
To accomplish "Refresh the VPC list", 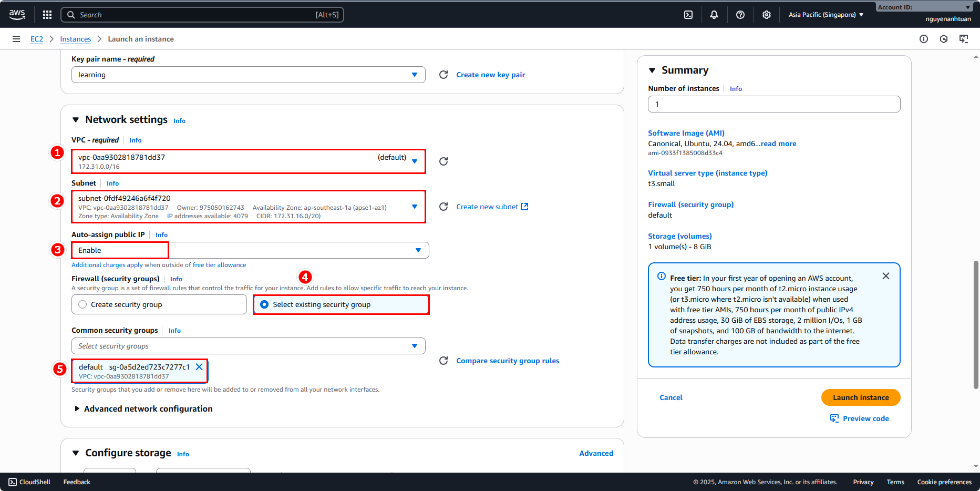I will coord(443,161).
